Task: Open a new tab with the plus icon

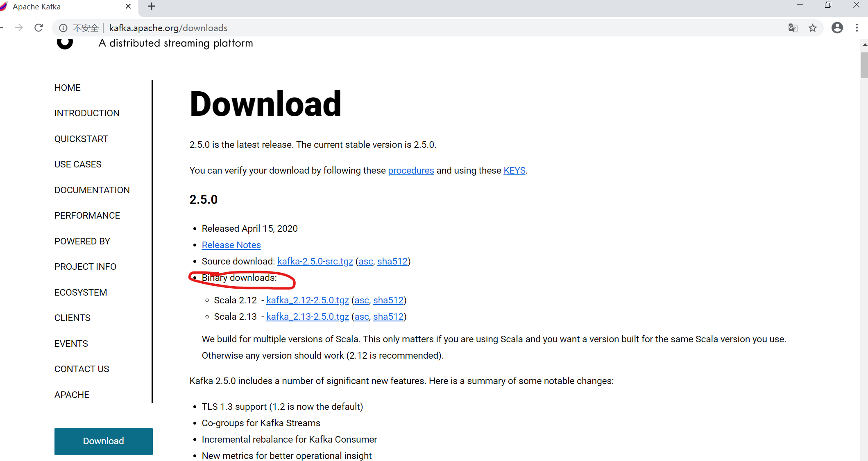Action: (152, 6)
